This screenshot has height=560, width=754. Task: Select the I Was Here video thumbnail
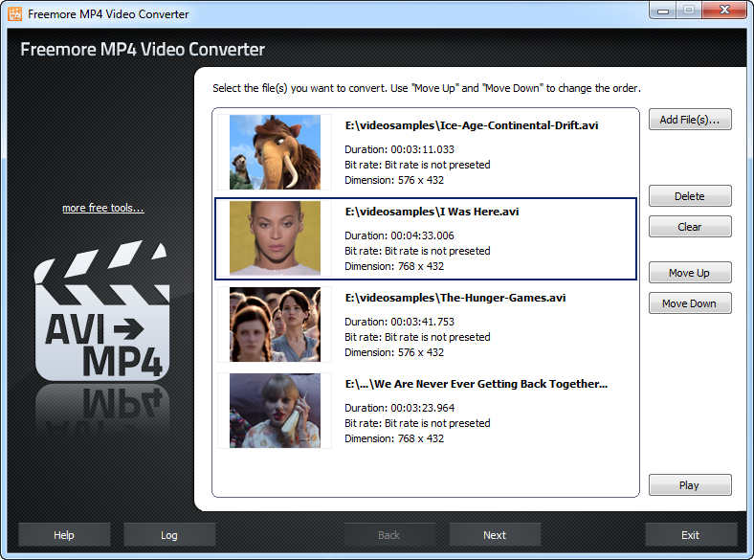(275, 238)
